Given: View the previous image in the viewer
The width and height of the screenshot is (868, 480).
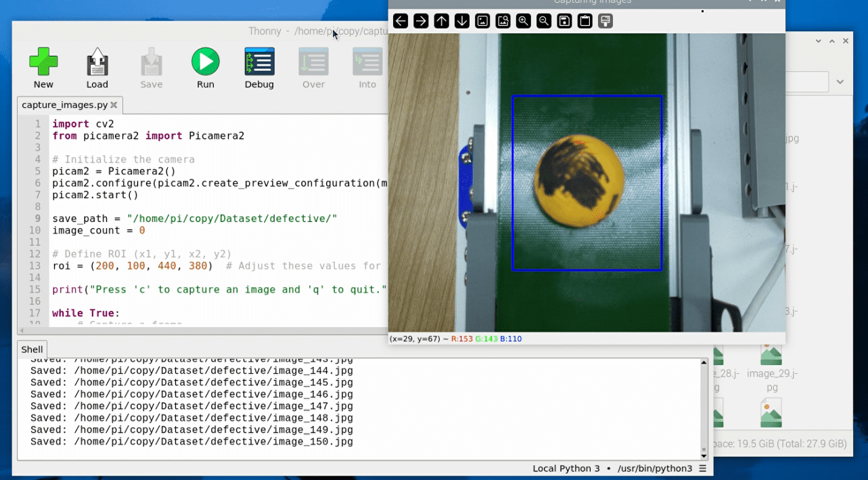Looking at the screenshot, I should [x=400, y=21].
